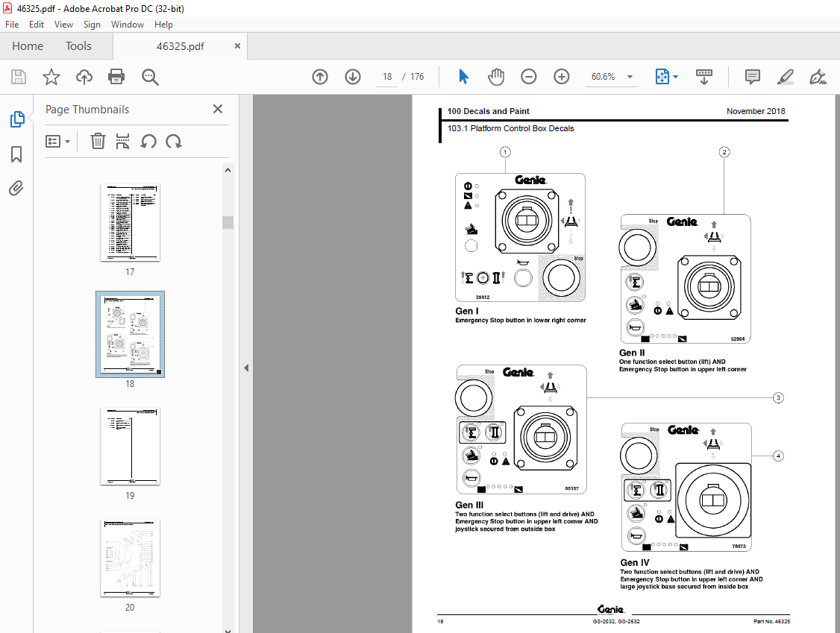840x633 pixels.
Task: Open the File menu
Action: pyautogui.click(x=12, y=25)
